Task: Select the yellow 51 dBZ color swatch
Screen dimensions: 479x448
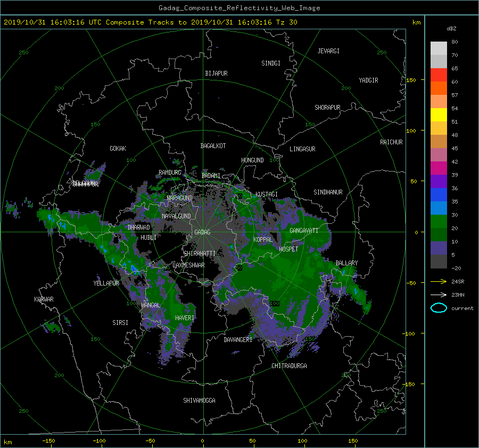Action: (439, 115)
